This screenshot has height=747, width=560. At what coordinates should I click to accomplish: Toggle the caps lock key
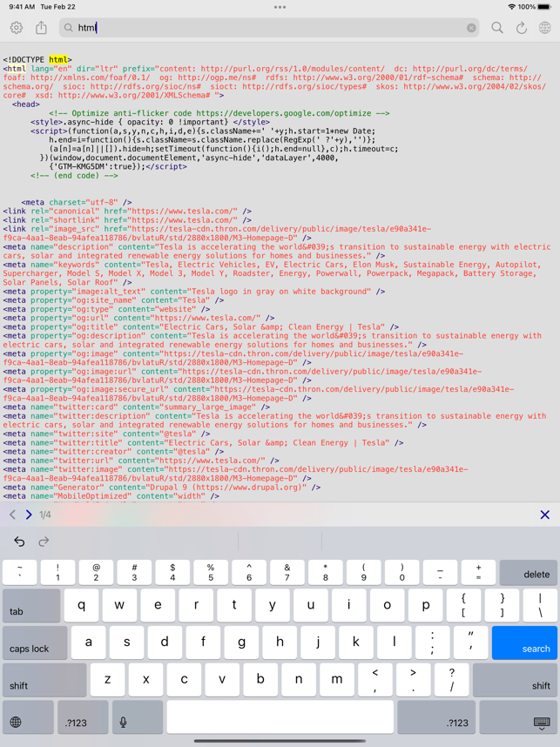click(35, 643)
